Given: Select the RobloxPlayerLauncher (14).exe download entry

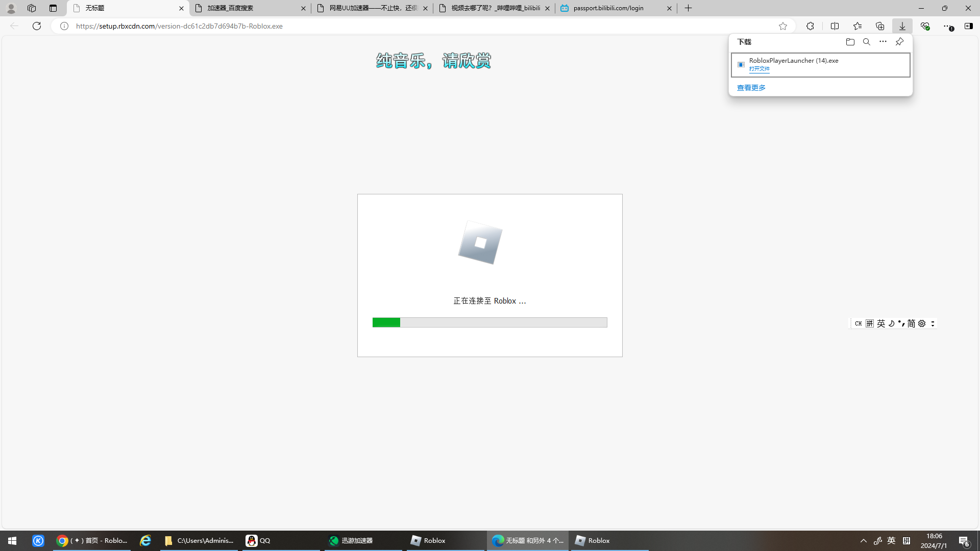Looking at the screenshot, I should pyautogui.click(x=821, y=65).
